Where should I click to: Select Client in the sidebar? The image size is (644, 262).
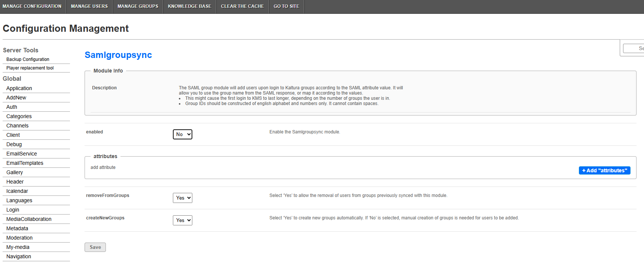tap(13, 135)
